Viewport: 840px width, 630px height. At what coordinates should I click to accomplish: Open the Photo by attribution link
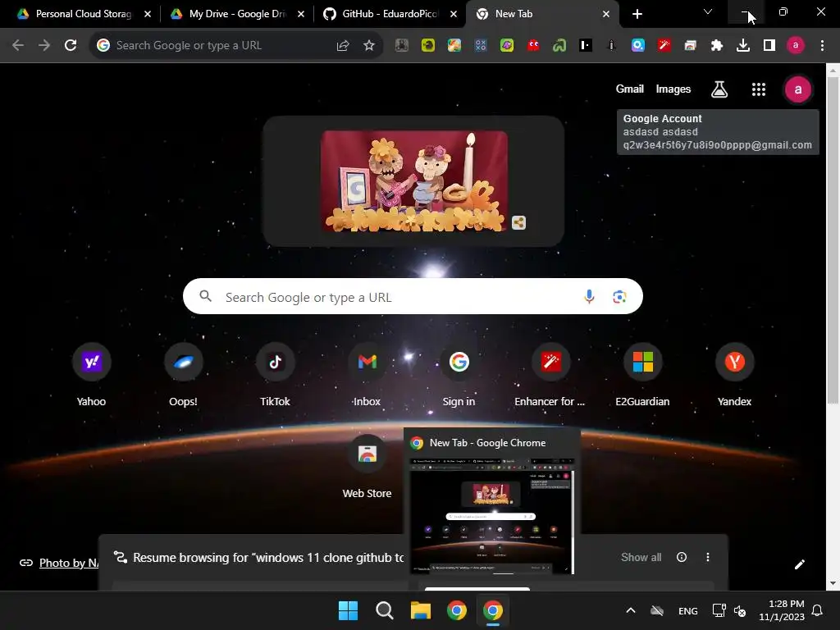point(69,563)
